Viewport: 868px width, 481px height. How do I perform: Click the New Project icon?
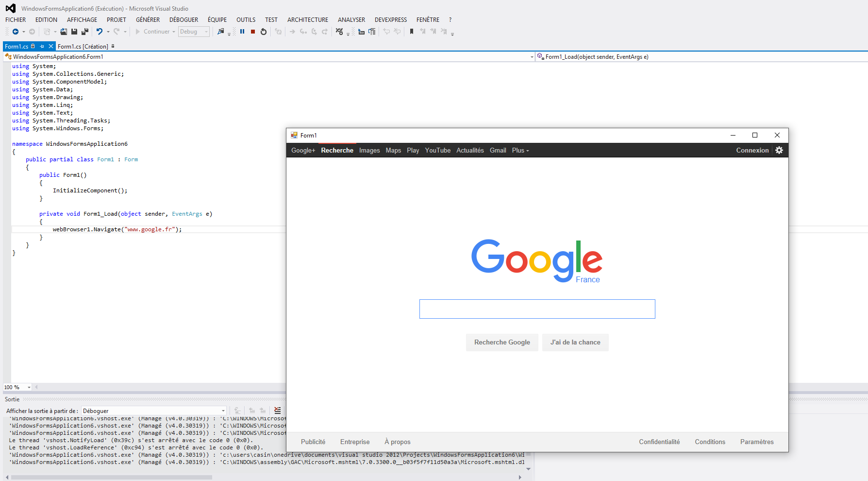pyautogui.click(x=47, y=32)
